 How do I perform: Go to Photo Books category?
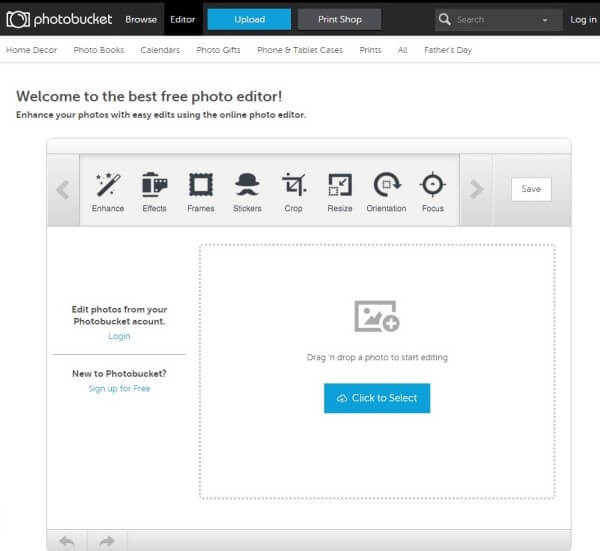point(99,50)
